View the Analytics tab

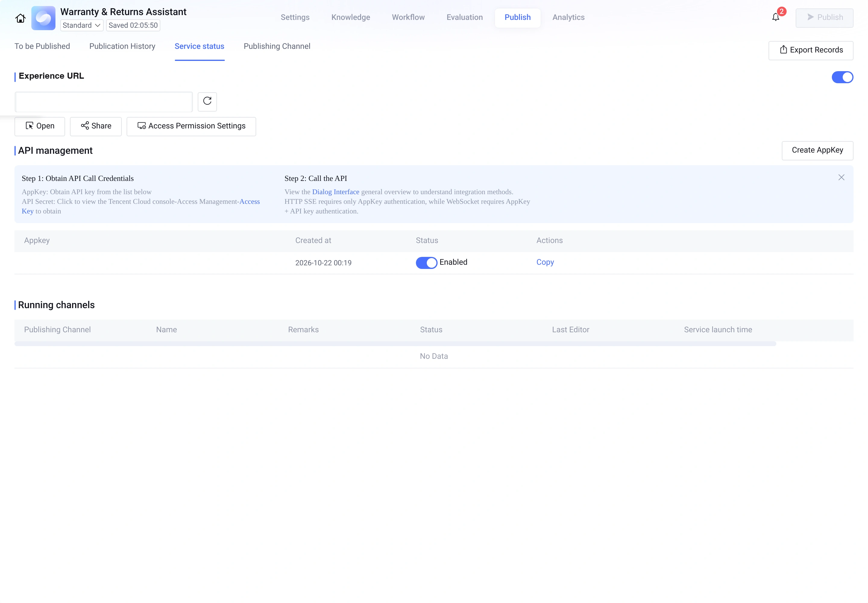pos(568,17)
